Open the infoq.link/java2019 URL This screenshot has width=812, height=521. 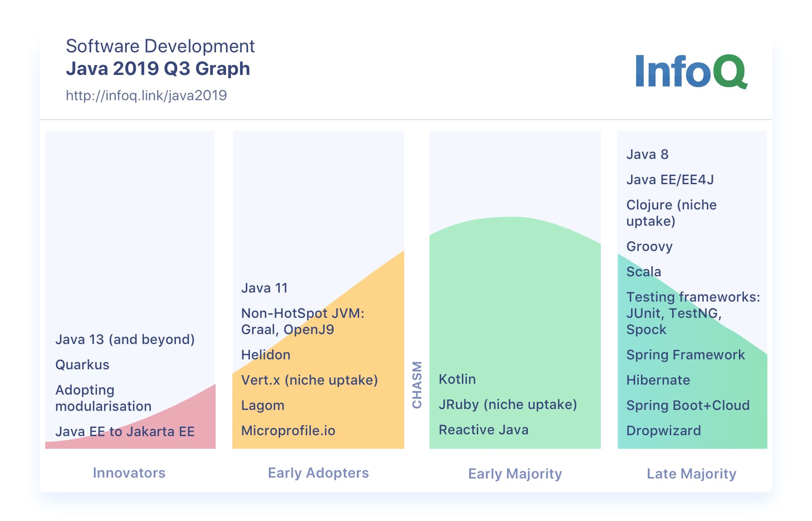point(146,96)
